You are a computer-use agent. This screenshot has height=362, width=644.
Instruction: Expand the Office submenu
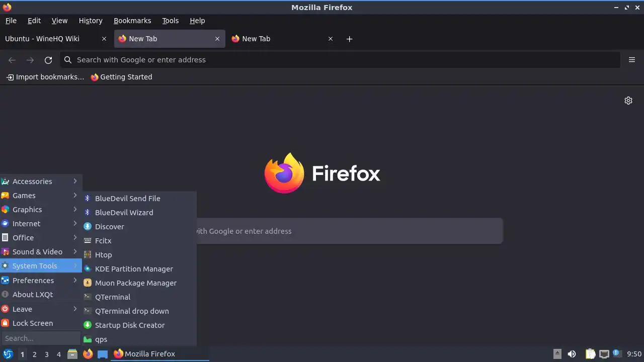click(41, 238)
